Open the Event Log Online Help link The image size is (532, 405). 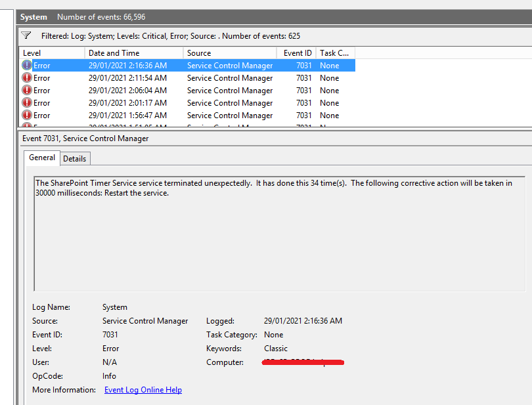[x=143, y=389]
